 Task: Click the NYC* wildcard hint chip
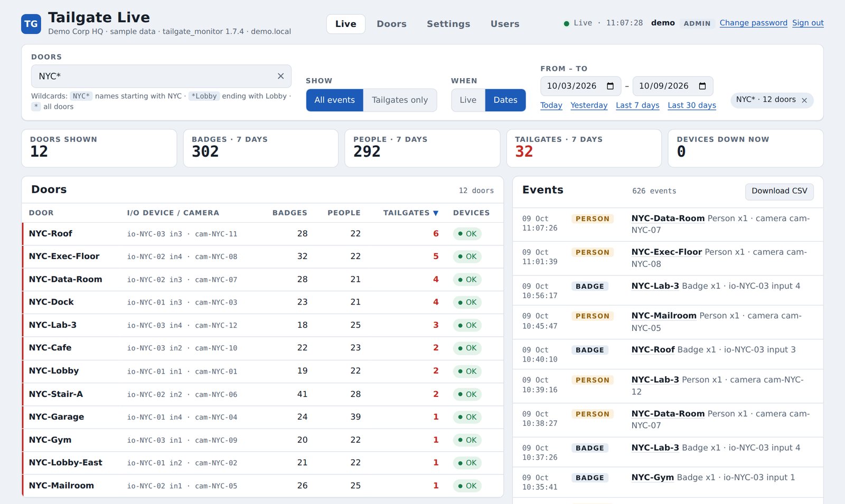point(81,96)
